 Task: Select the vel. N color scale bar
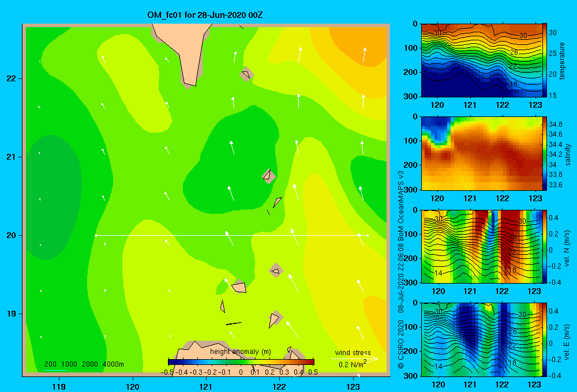pos(545,246)
